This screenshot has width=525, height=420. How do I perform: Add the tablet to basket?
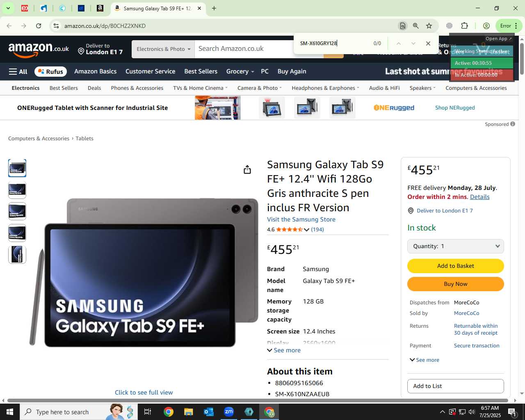(x=455, y=266)
